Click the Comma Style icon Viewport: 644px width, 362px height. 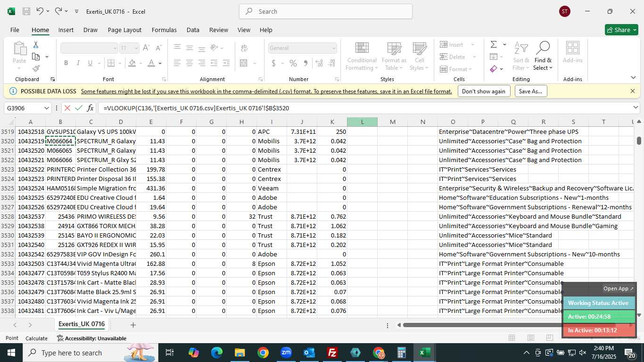coord(305,63)
